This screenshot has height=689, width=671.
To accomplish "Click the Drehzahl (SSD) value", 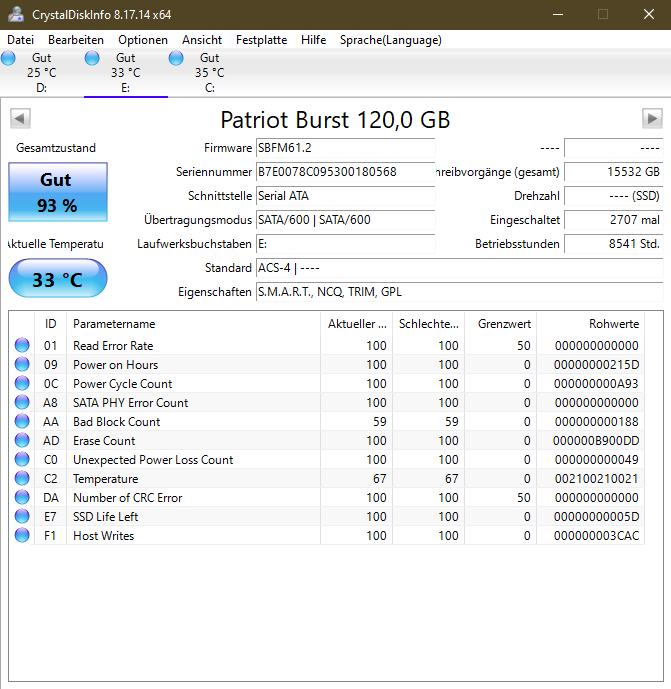I will point(613,196).
